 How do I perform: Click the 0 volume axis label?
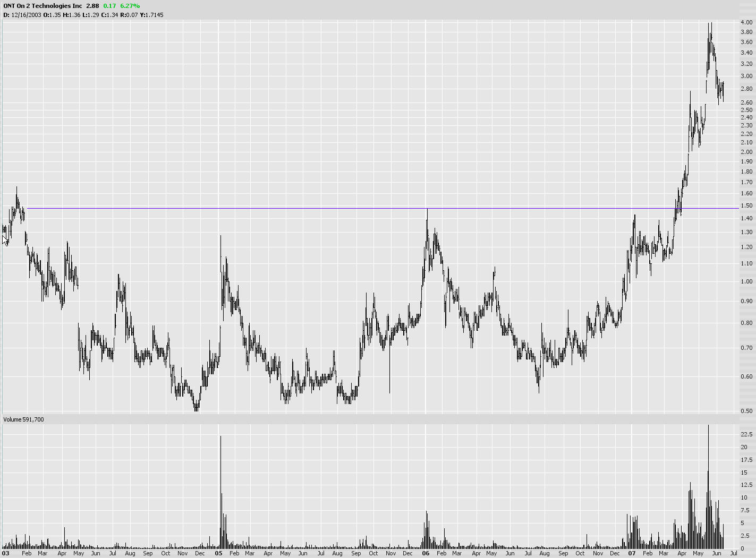point(742,548)
